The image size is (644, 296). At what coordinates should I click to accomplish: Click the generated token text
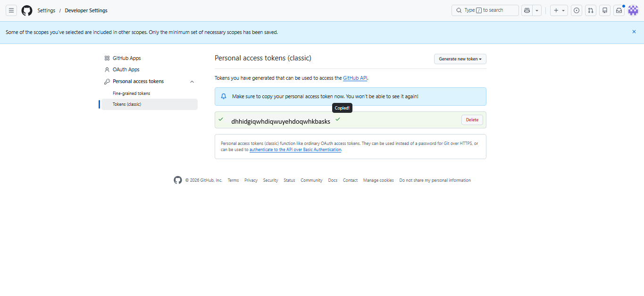pos(281,121)
